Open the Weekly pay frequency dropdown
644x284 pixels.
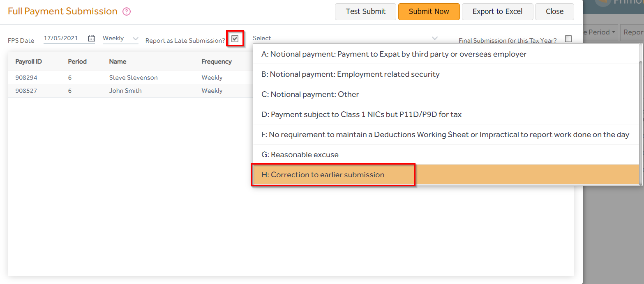pyautogui.click(x=135, y=38)
